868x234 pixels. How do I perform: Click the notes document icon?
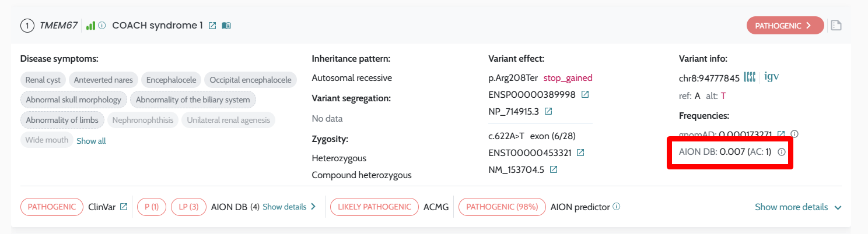836,26
